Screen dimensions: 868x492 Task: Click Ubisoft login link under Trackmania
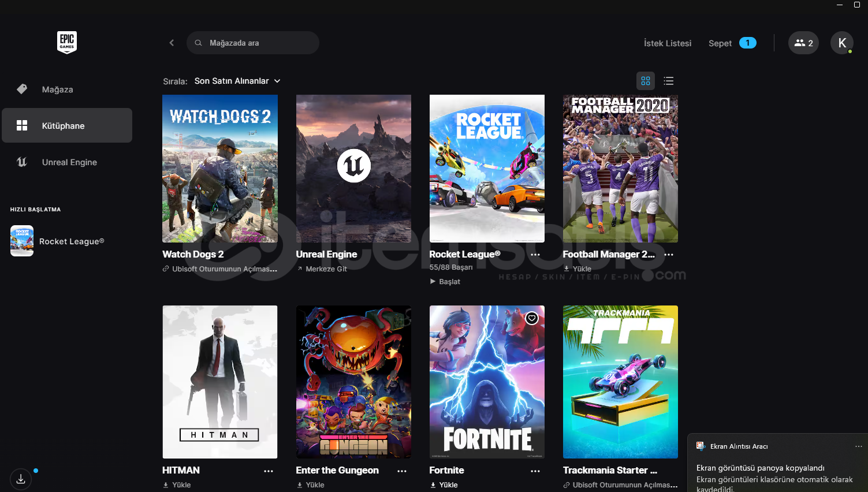point(620,485)
